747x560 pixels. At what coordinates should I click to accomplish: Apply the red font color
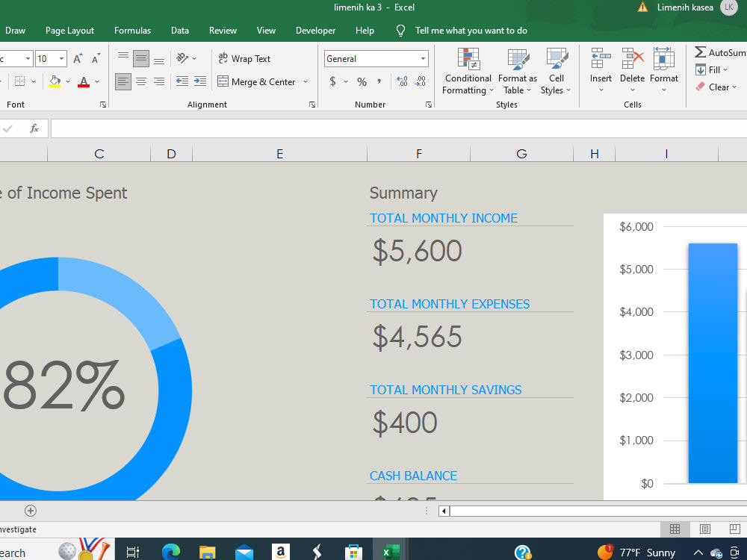84,82
